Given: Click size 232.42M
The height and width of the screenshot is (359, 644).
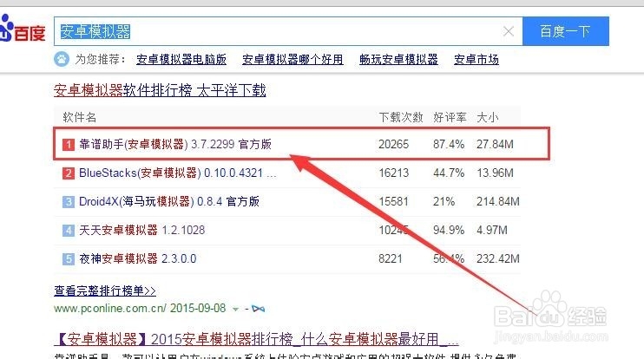Looking at the screenshot, I should tap(498, 259).
